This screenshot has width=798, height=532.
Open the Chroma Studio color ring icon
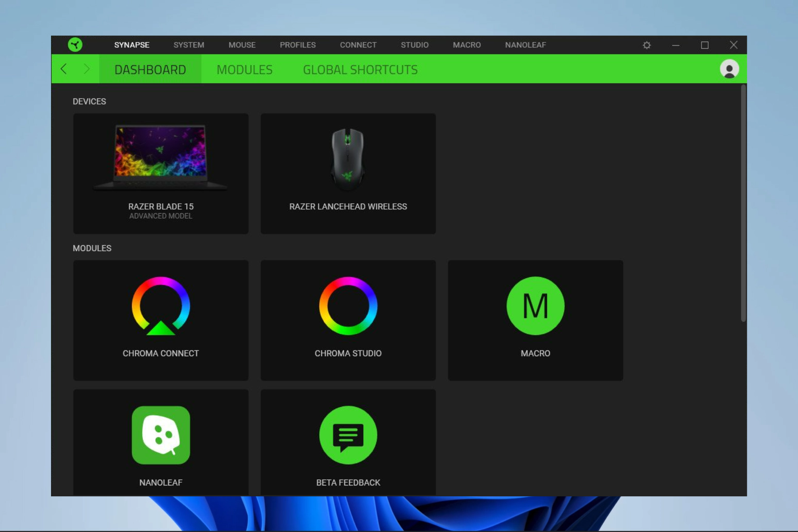pyautogui.click(x=348, y=306)
